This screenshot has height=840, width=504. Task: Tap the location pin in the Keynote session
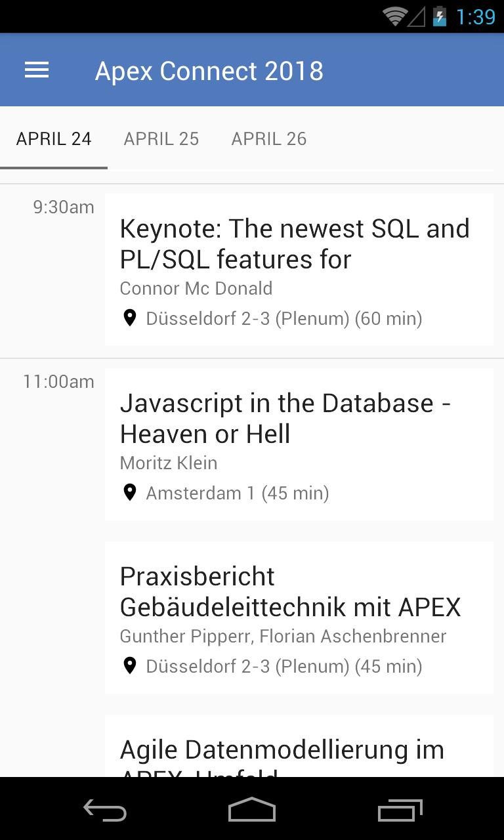(x=130, y=318)
